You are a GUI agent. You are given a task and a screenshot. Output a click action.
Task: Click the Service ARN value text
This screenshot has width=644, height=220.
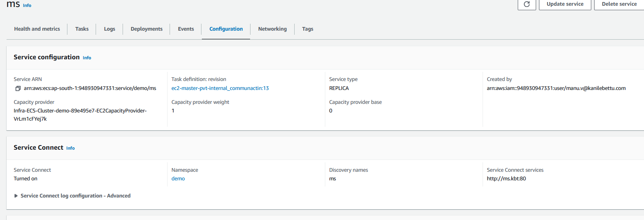pyautogui.click(x=90, y=88)
